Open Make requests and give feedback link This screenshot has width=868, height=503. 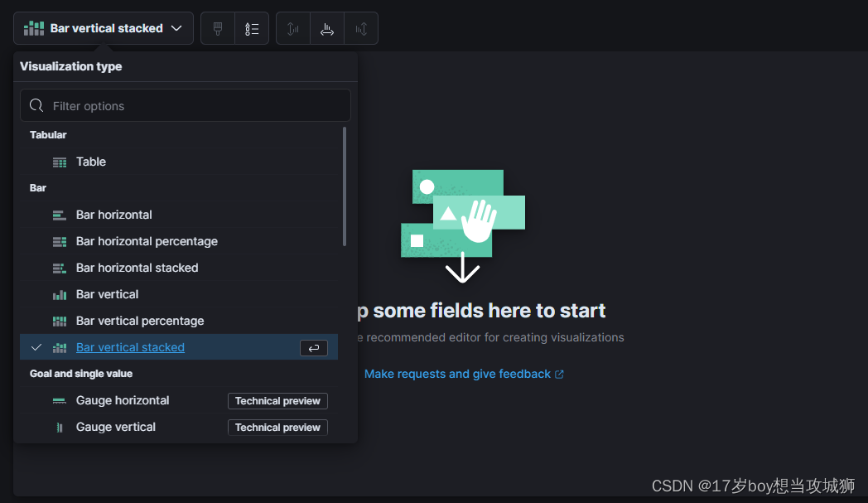point(464,374)
